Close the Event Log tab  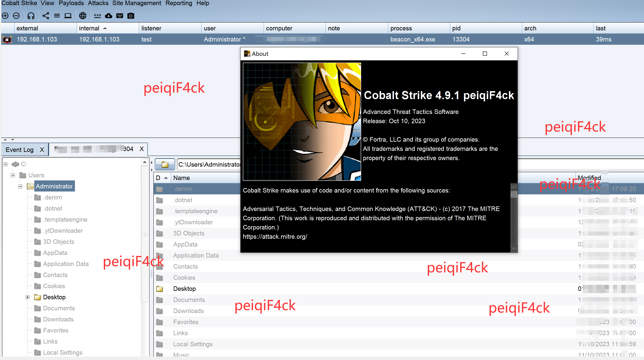[42, 149]
